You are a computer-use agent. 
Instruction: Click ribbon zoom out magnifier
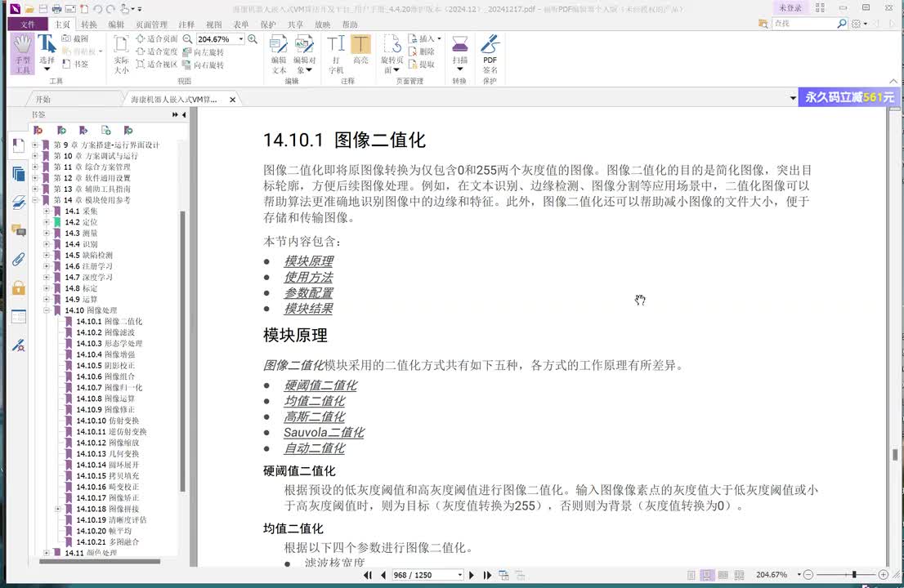pos(187,38)
